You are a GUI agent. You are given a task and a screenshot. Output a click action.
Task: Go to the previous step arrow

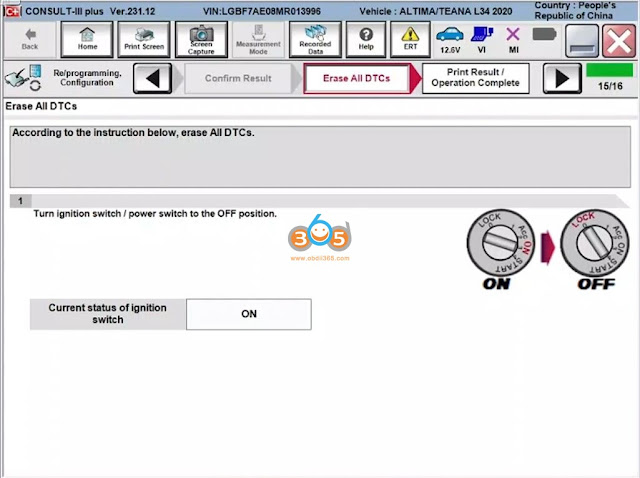click(152, 78)
